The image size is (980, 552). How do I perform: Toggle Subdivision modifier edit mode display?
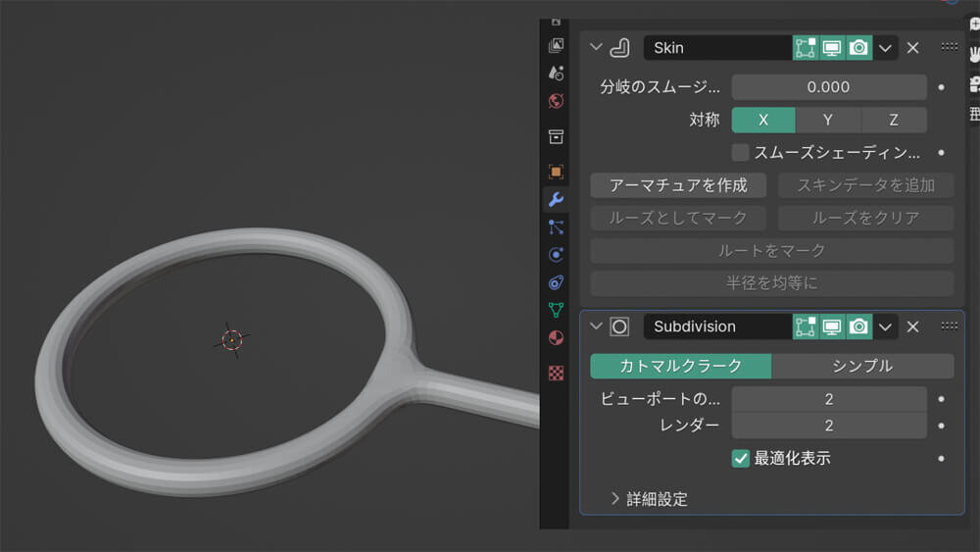pyautogui.click(x=805, y=326)
